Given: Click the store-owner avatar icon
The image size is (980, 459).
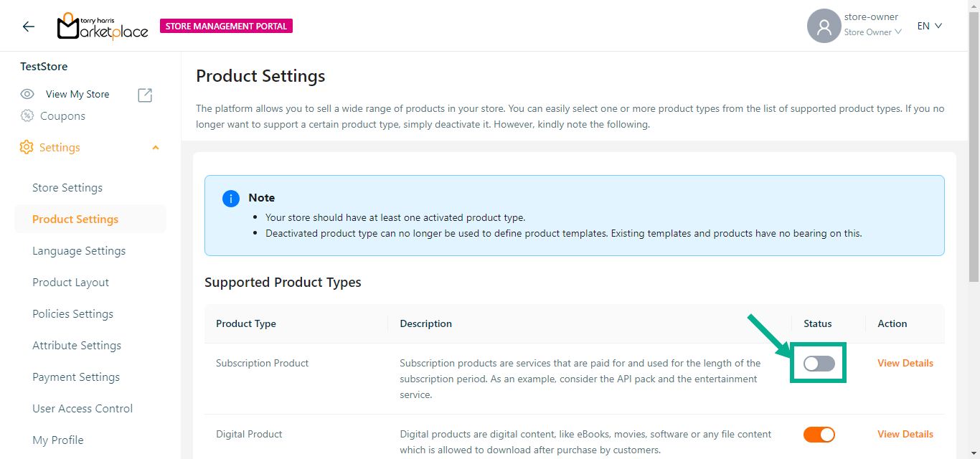Looking at the screenshot, I should (824, 27).
